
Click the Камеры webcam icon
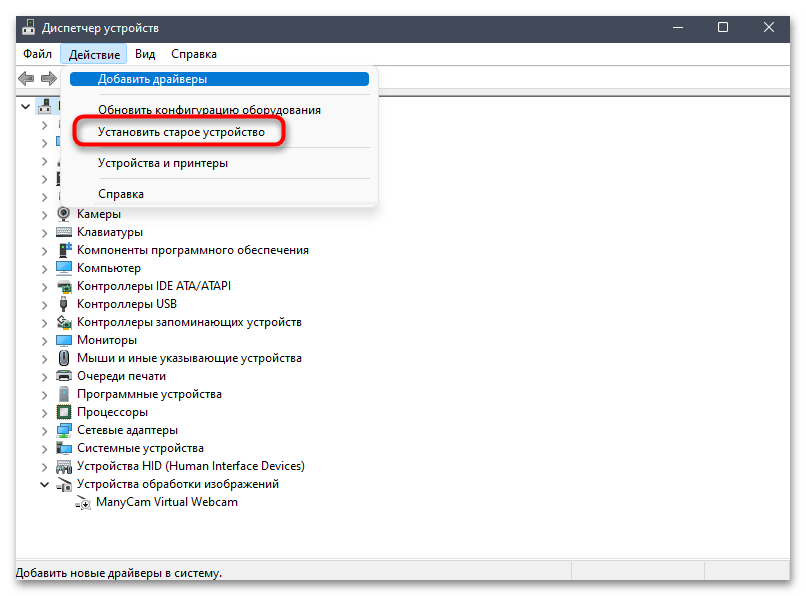(x=64, y=213)
